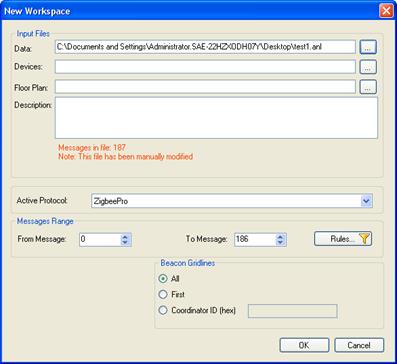Close the New Workspace window

[386, 11]
